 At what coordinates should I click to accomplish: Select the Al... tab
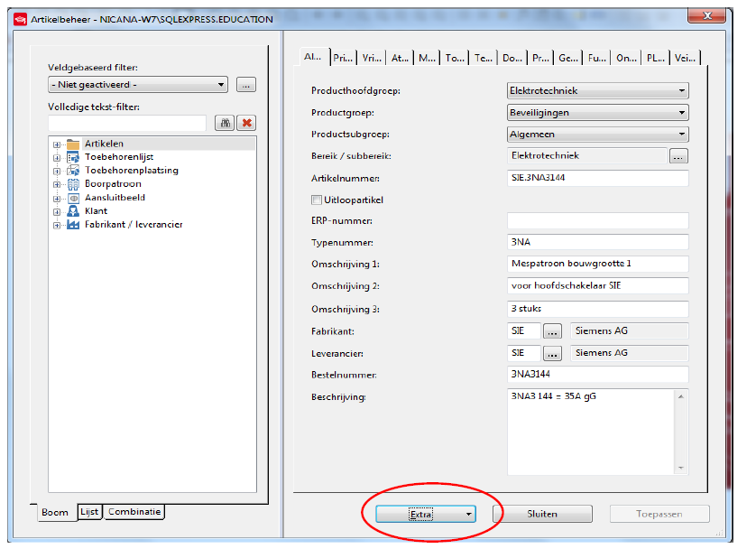313,57
